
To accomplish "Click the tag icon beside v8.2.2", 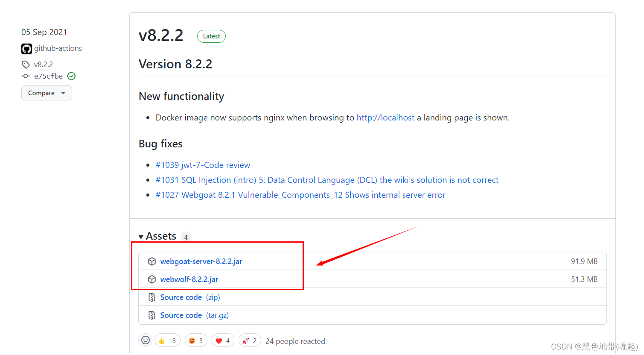I will coord(26,65).
